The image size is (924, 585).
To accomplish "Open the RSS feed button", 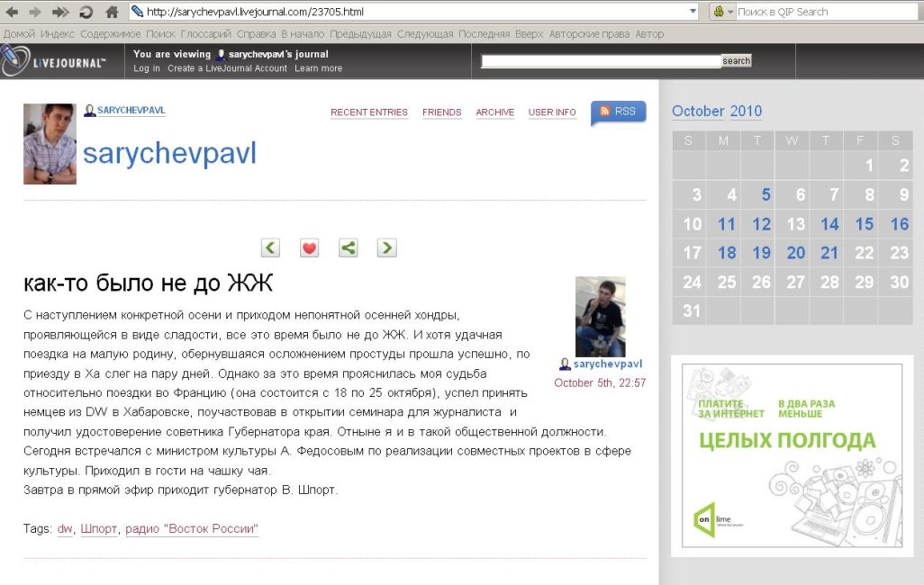I will pos(619,112).
